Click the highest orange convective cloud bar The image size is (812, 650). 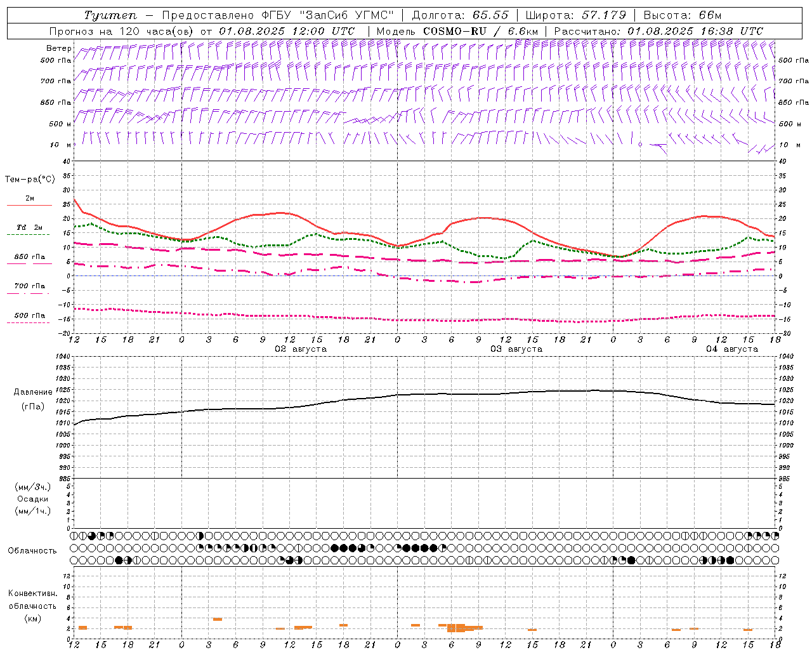pyautogui.click(x=217, y=619)
